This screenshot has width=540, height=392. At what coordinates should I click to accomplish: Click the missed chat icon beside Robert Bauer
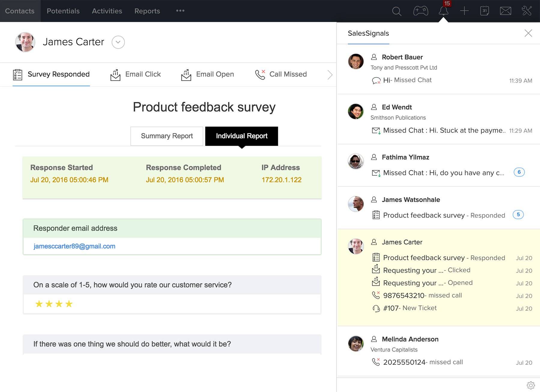tap(376, 80)
